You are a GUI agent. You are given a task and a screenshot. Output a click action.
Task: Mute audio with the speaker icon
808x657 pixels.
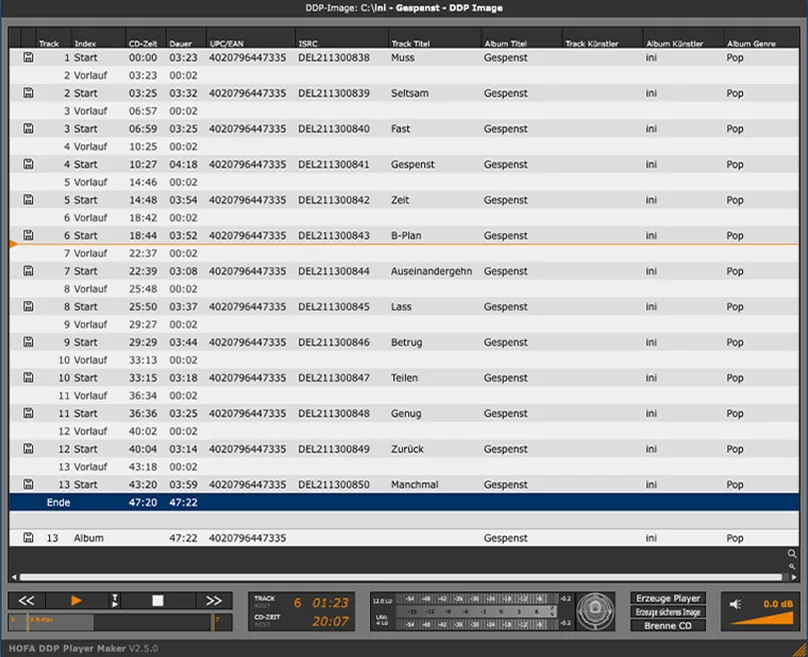click(x=736, y=604)
